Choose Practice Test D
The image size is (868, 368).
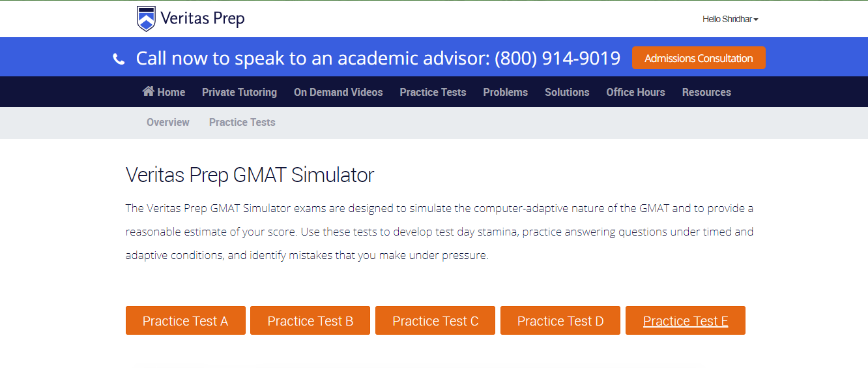[560, 321]
